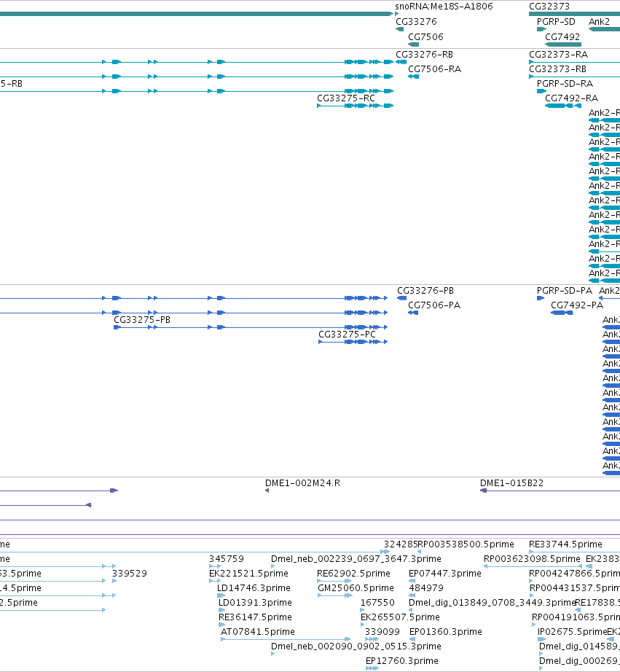This screenshot has height=672, width=620.
Task: Select EST LD01391.3prime
Action: click(255, 603)
